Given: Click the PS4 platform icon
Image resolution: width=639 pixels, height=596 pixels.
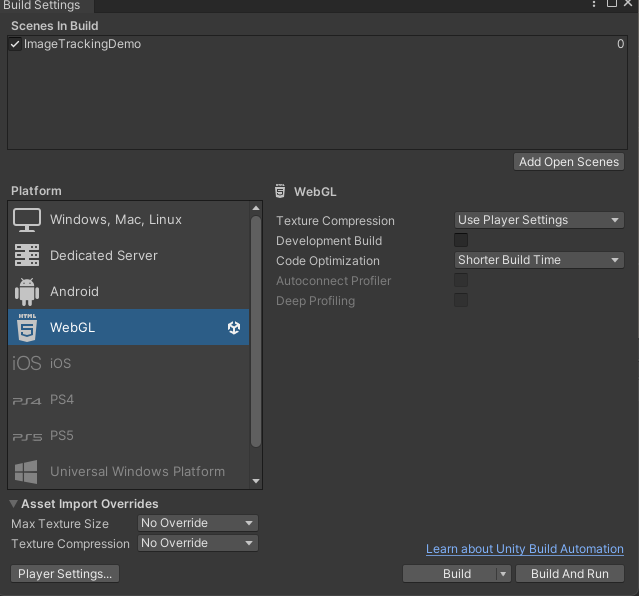Looking at the screenshot, I should tap(27, 400).
